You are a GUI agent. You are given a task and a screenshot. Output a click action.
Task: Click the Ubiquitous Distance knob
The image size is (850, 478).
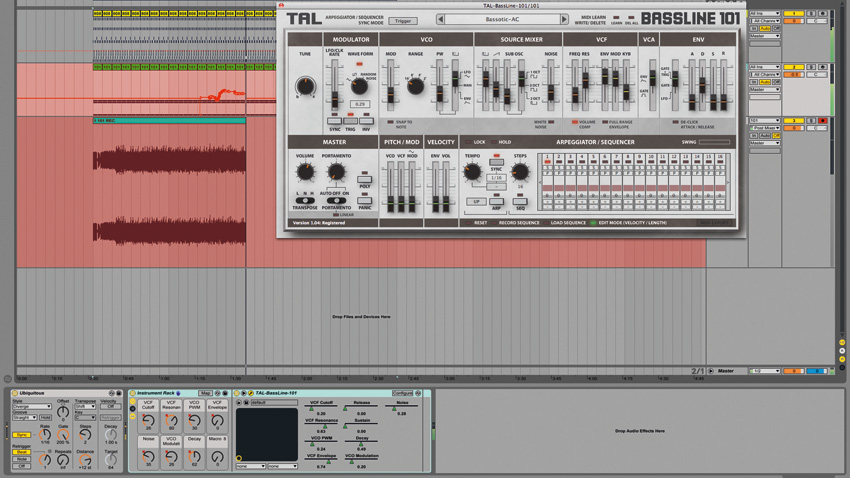pos(85,460)
